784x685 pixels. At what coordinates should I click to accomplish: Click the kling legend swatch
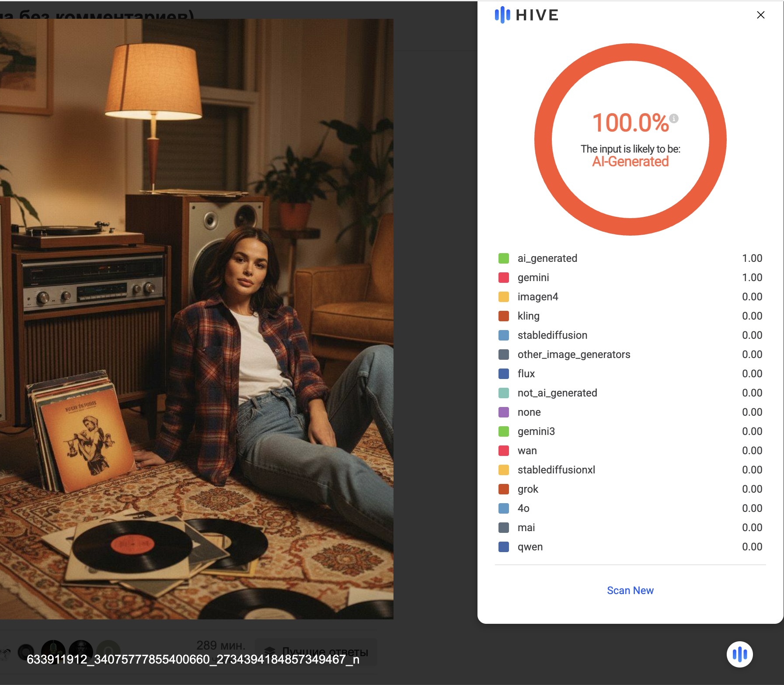(x=504, y=316)
